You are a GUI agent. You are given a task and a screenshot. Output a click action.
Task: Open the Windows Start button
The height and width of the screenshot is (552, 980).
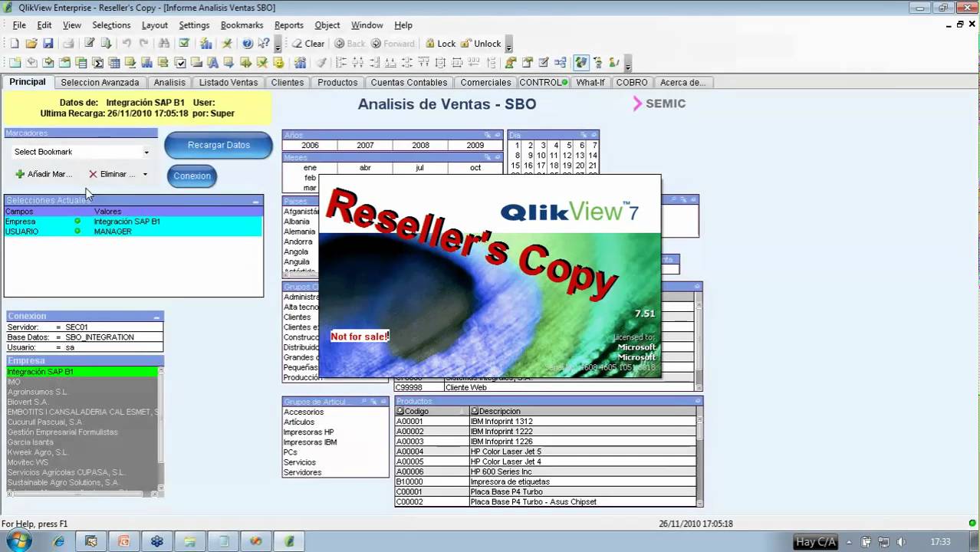(17, 541)
